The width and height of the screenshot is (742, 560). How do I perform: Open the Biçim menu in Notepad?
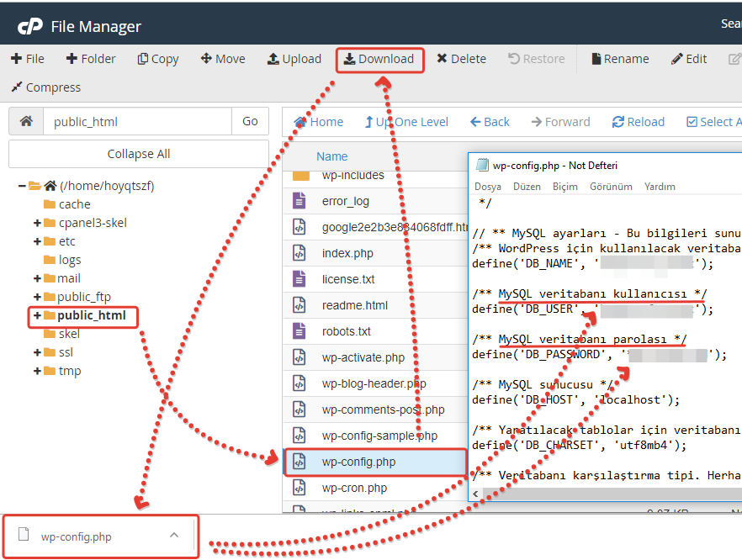(x=564, y=187)
